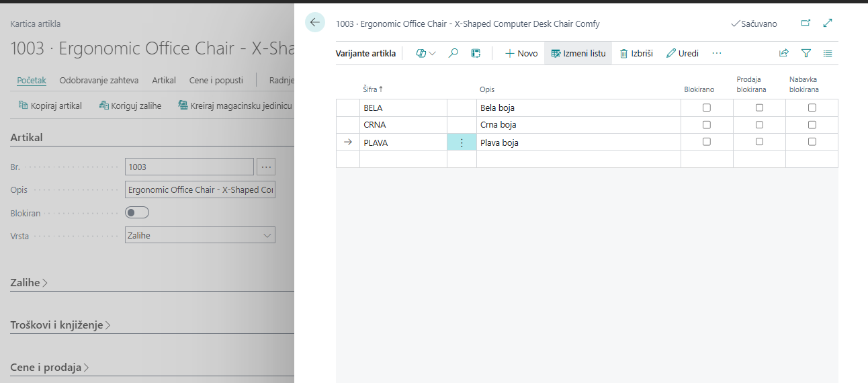Open the search magnifier icon

[x=453, y=53]
